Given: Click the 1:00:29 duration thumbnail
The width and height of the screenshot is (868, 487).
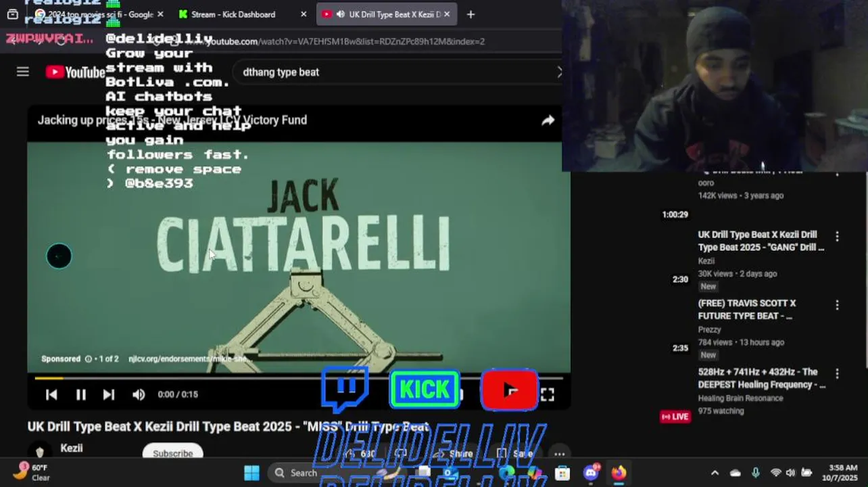Looking at the screenshot, I should (675, 214).
